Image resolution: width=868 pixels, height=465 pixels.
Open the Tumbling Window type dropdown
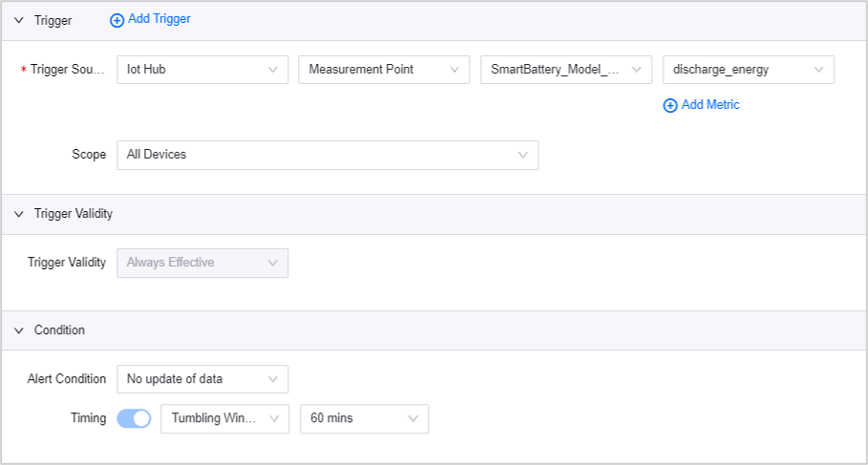[x=224, y=418]
